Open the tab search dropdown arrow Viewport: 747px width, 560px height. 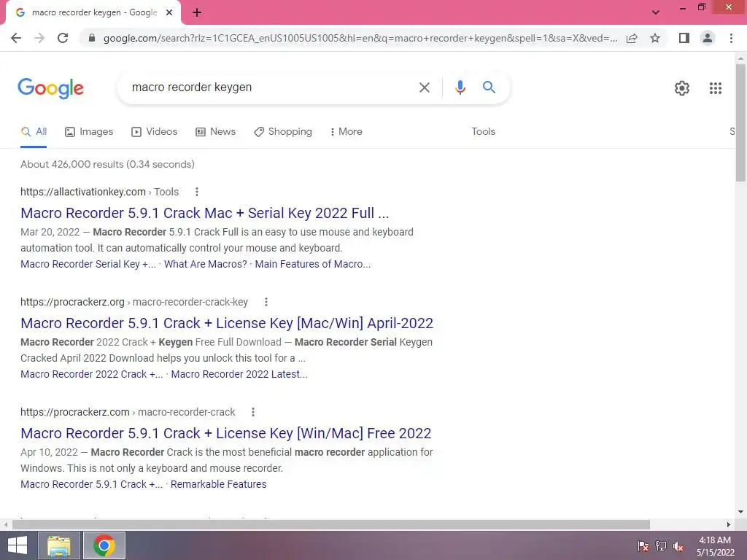coord(656,12)
